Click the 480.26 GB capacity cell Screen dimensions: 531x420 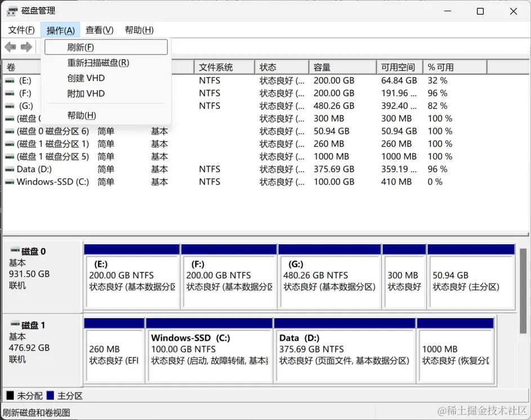pos(334,106)
